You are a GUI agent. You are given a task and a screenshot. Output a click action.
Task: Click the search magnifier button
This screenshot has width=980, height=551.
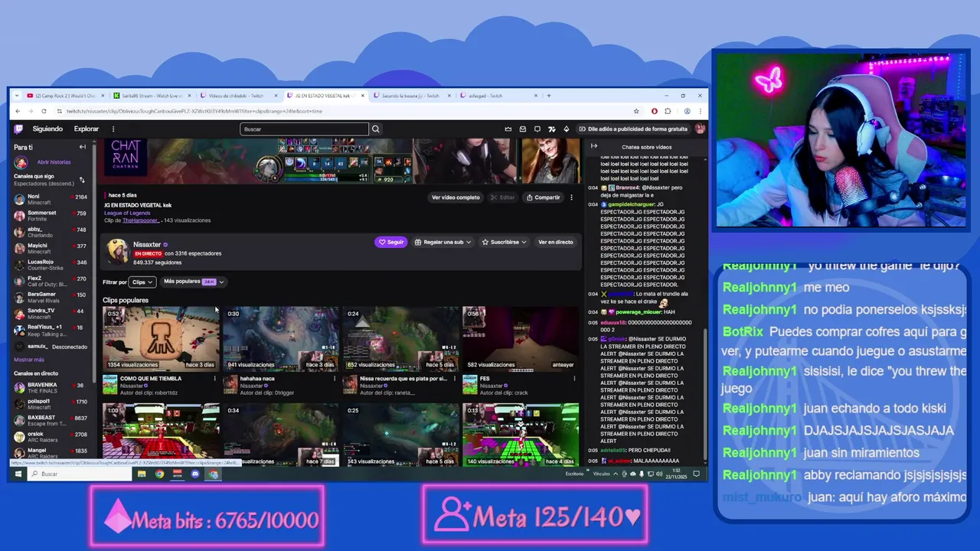(x=376, y=129)
